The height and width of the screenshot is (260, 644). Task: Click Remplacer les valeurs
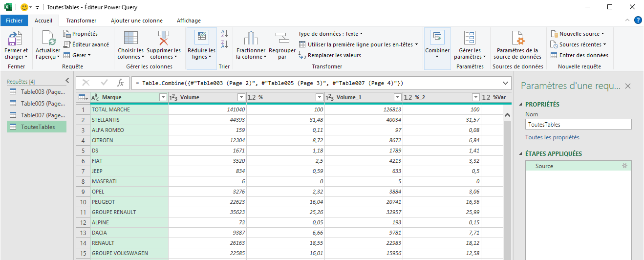pyautogui.click(x=330, y=55)
